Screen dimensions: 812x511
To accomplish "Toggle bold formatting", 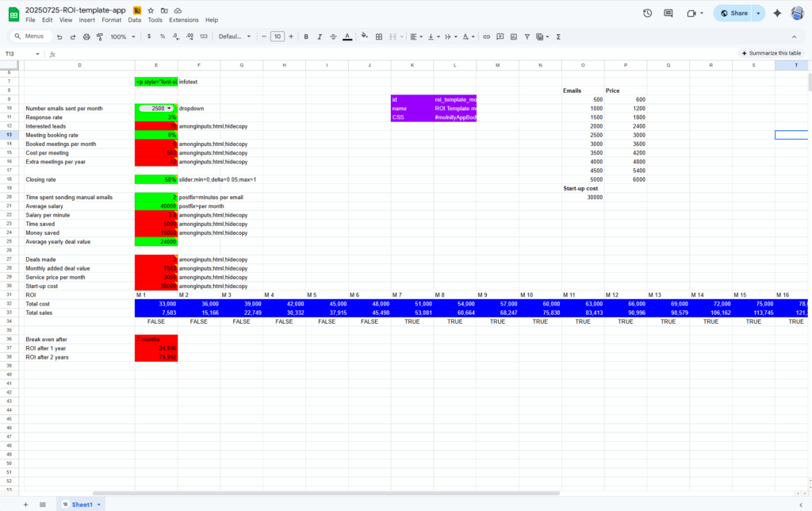I will (306, 36).
